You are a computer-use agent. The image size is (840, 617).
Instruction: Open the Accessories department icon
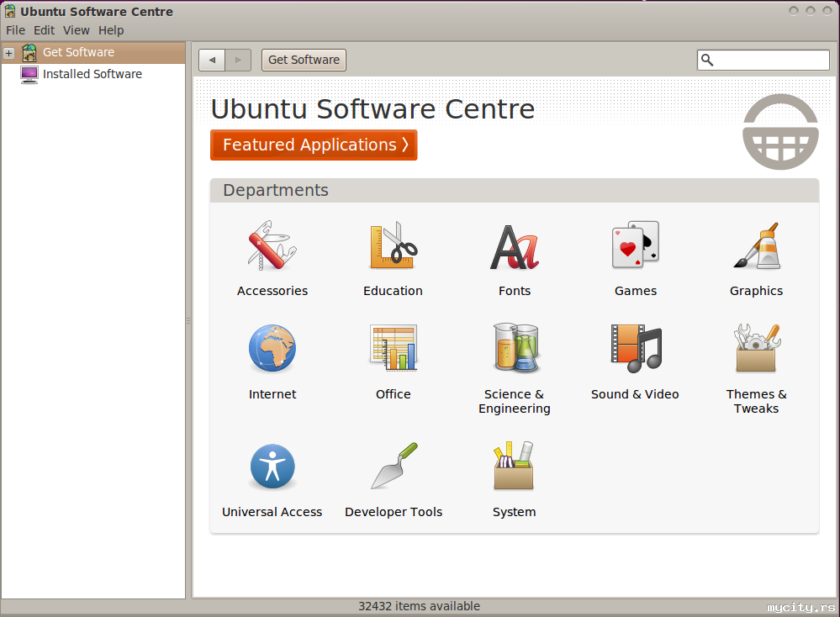272,245
